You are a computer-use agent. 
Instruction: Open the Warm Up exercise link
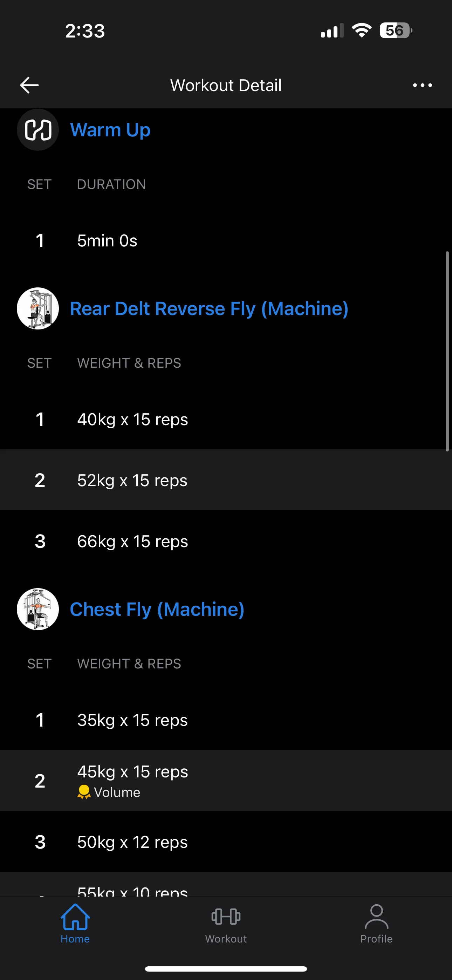(x=110, y=130)
